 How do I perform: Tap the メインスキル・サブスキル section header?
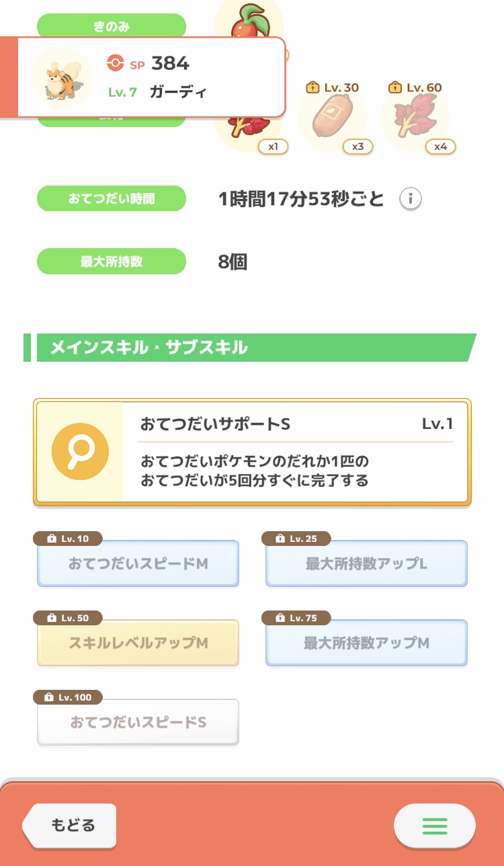click(x=250, y=348)
